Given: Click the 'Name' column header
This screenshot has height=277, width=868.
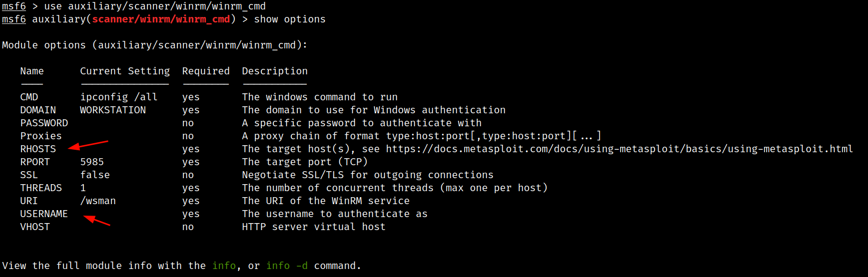Looking at the screenshot, I should point(32,71).
